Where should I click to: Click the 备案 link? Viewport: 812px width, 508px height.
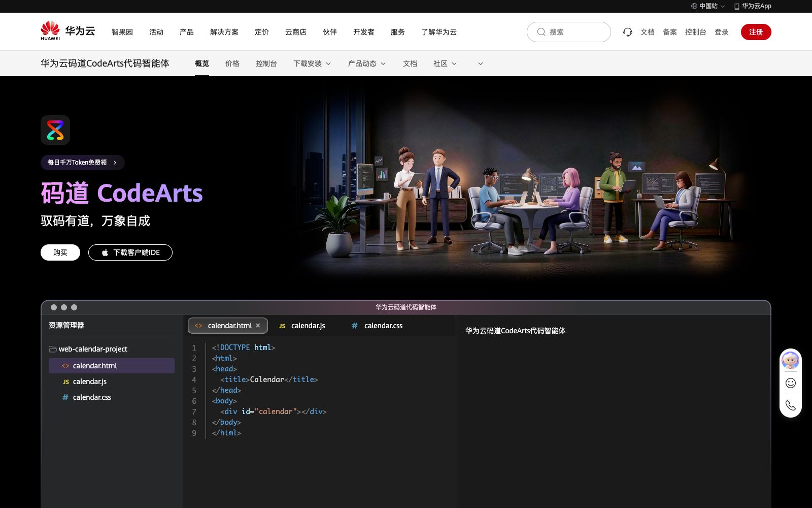670,32
